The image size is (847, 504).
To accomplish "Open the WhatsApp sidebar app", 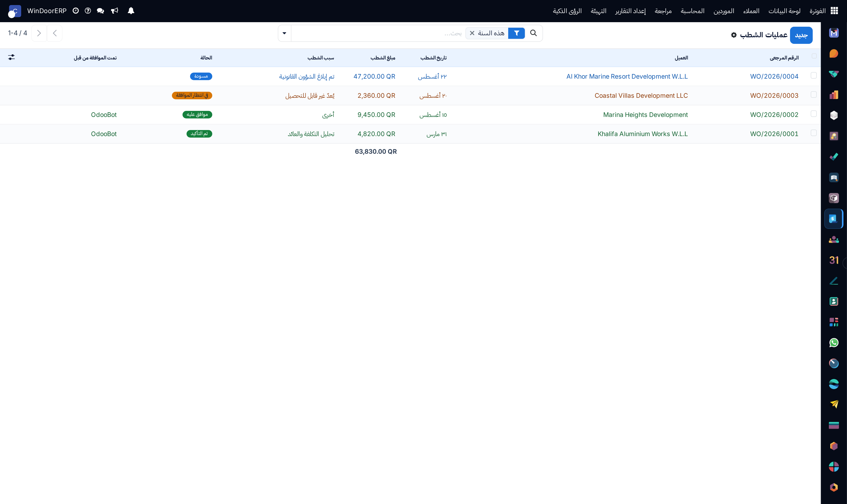I will coord(834,343).
